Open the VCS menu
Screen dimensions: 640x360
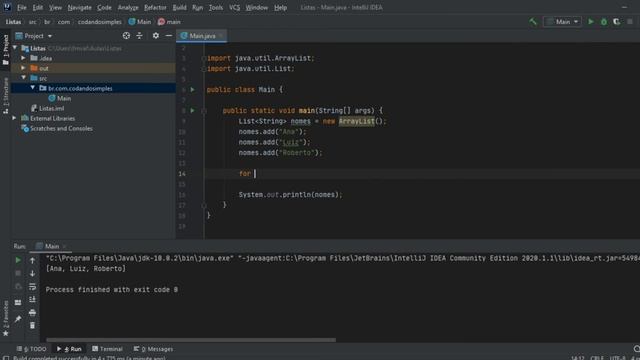(234, 7)
